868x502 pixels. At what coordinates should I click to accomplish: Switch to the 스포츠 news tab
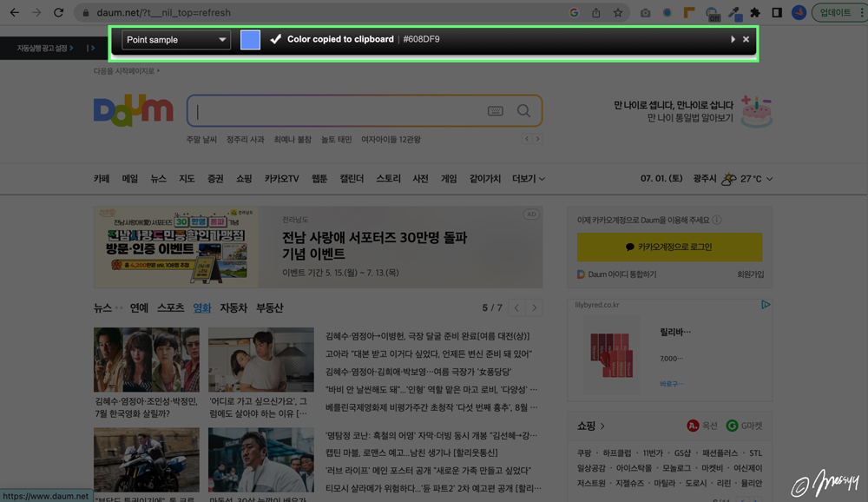coord(170,308)
